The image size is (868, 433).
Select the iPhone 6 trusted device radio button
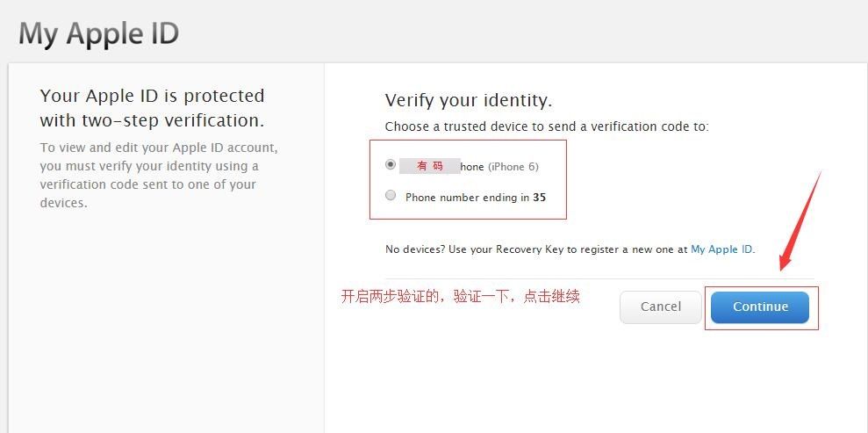[x=391, y=164]
